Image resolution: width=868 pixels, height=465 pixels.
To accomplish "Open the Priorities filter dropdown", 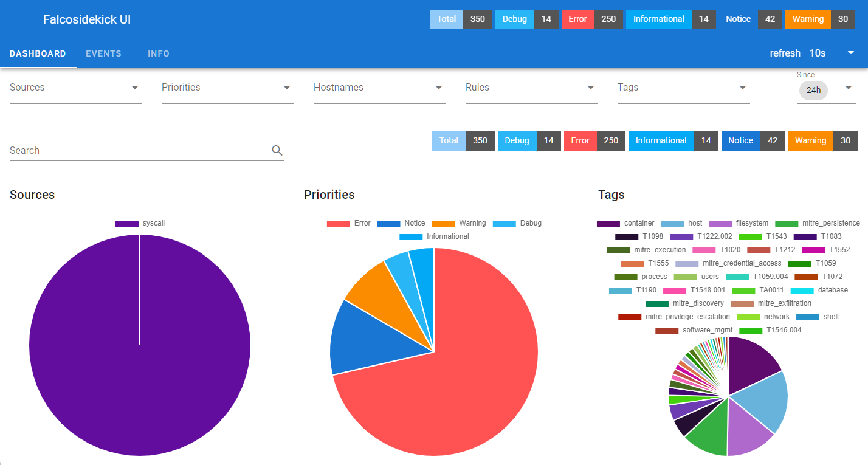I will [x=228, y=88].
